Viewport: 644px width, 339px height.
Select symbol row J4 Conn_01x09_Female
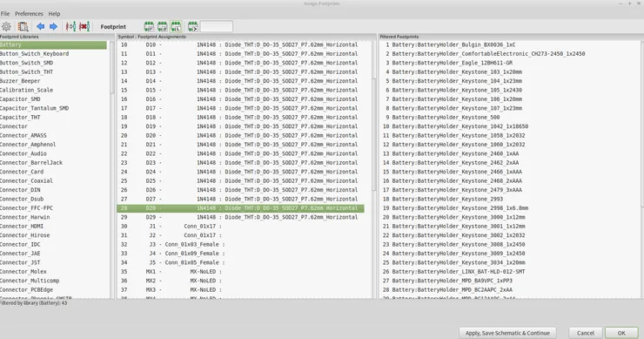pos(241,254)
